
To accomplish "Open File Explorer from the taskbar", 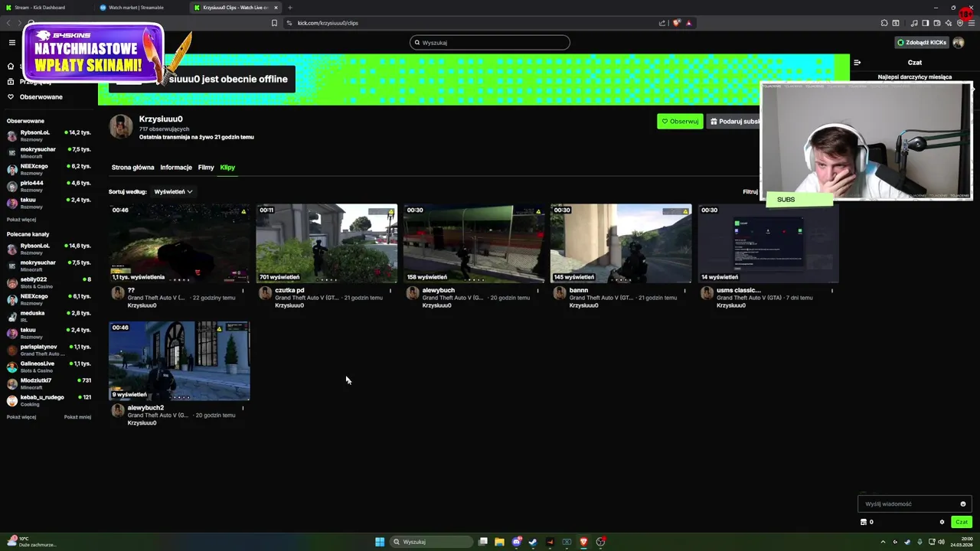I will (x=499, y=542).
